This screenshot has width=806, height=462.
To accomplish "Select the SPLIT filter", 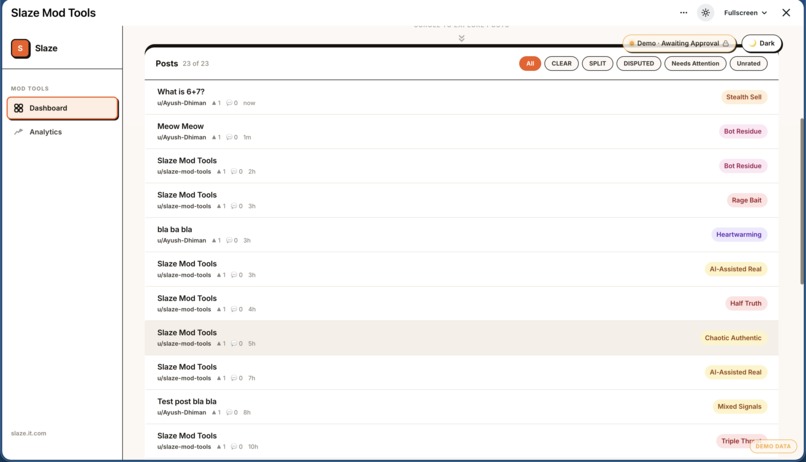I will [x=597, y=64].
